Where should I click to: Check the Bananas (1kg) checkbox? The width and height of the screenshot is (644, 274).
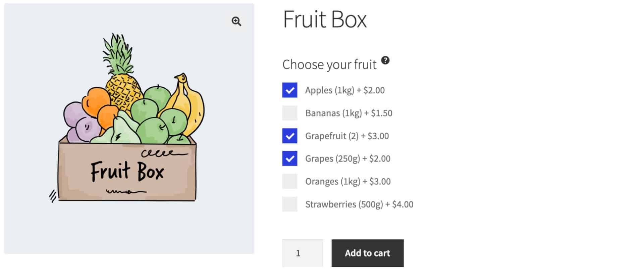point(289,113)
